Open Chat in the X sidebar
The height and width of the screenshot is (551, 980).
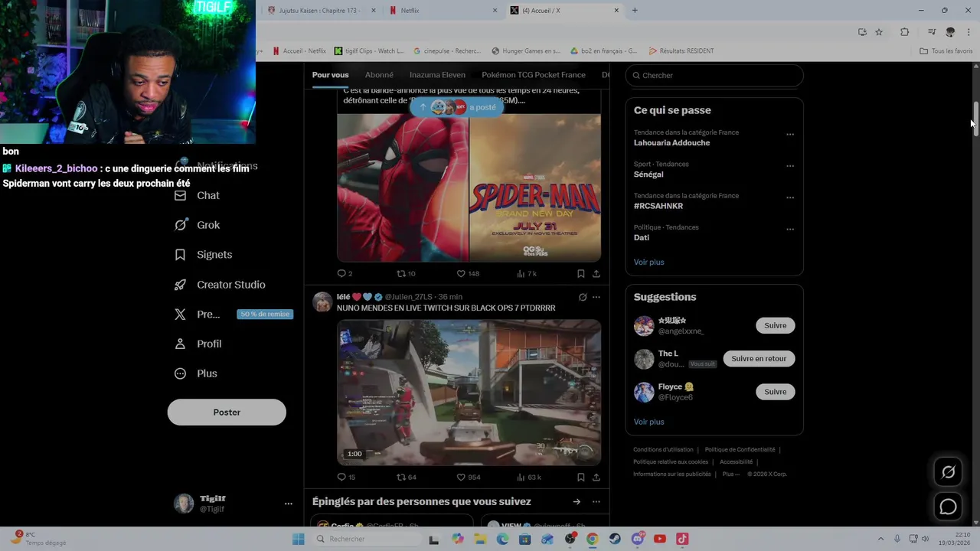click(197, 195)
